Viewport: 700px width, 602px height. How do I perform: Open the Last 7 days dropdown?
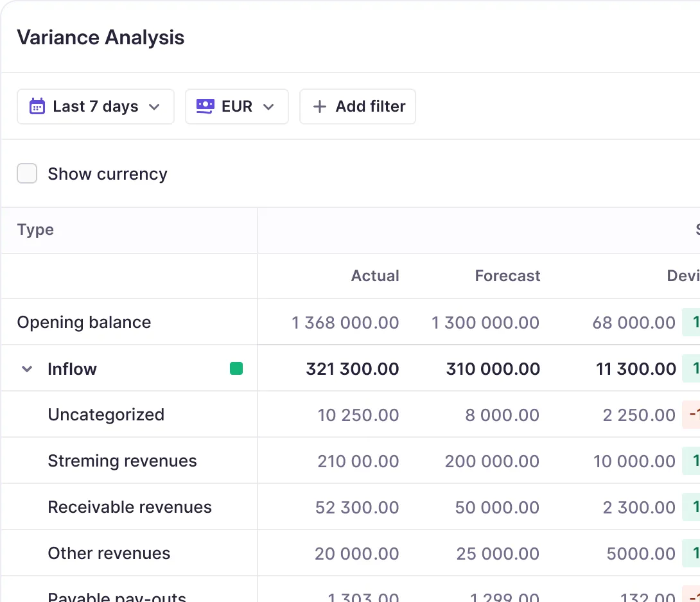coord(96,107)
